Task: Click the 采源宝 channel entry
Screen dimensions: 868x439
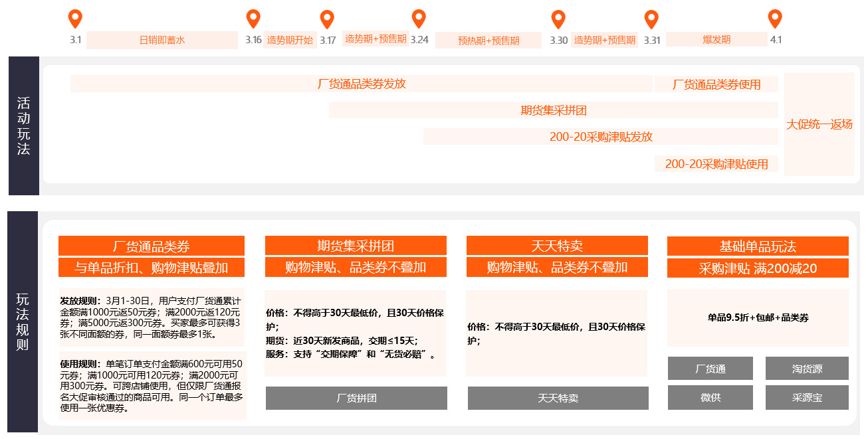Action: point(806,398)
